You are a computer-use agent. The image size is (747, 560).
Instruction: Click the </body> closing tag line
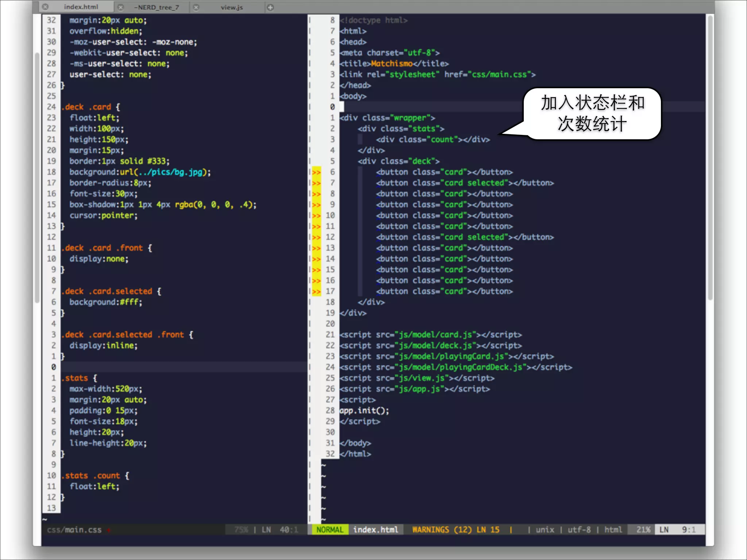click(x=355, y=443)
